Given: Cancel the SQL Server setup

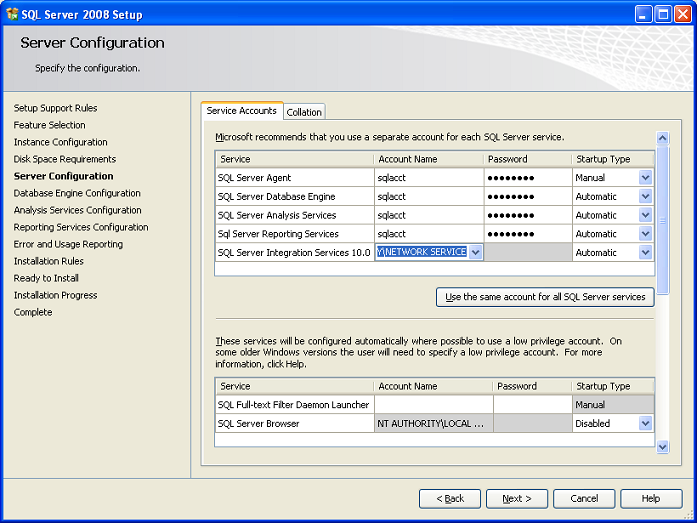Looking at the screenshot, I should (584, 499).
